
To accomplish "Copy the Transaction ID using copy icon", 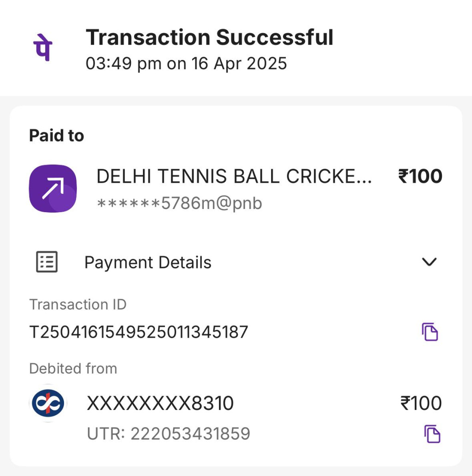I will click(x=430, y=332).
